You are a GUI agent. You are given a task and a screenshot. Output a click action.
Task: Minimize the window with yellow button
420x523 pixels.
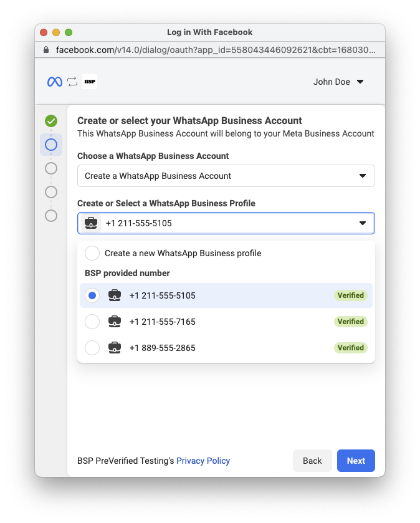point(56,32)
